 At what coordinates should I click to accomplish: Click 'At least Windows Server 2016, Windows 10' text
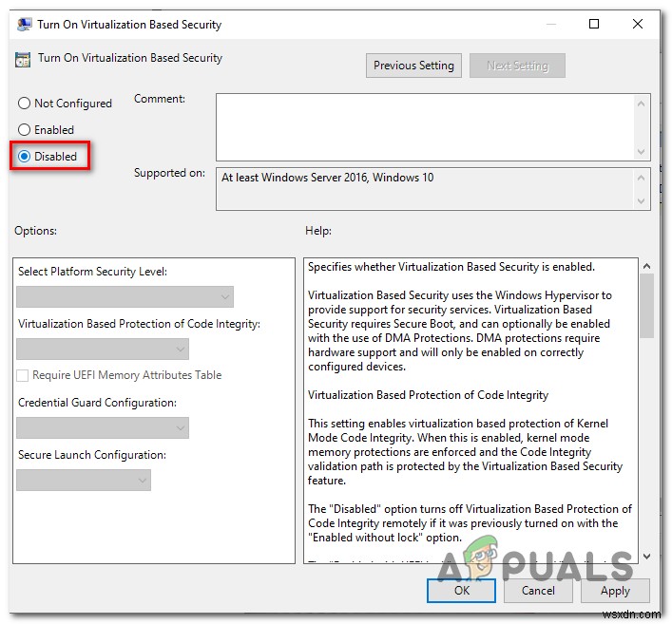[327, 178]
